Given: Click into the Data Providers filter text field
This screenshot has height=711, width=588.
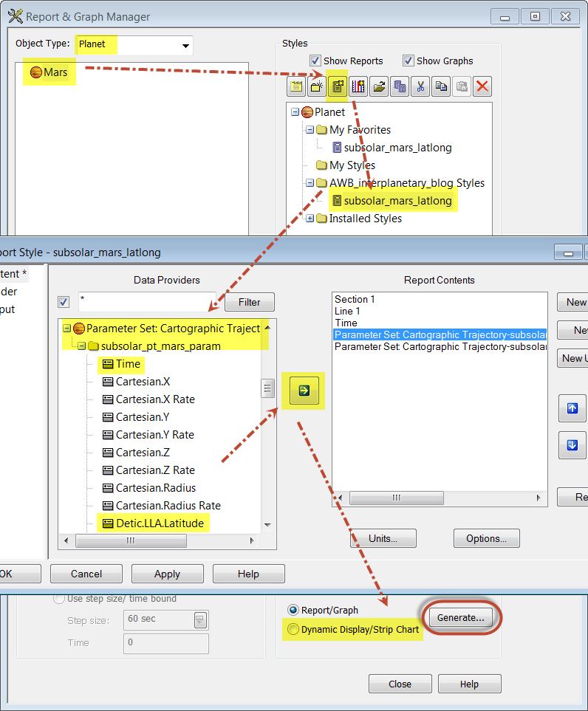Looking at the screenshot, I should tap(148, 302).
